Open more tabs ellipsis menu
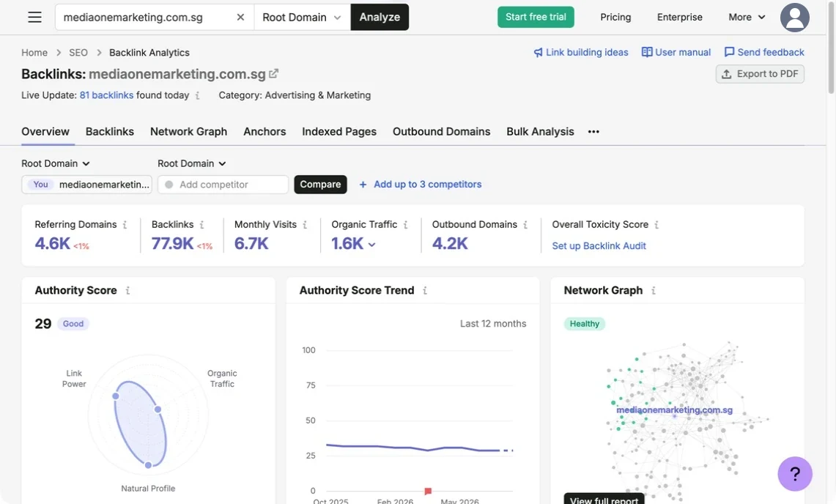836x504 pixels. pos(593,132)
